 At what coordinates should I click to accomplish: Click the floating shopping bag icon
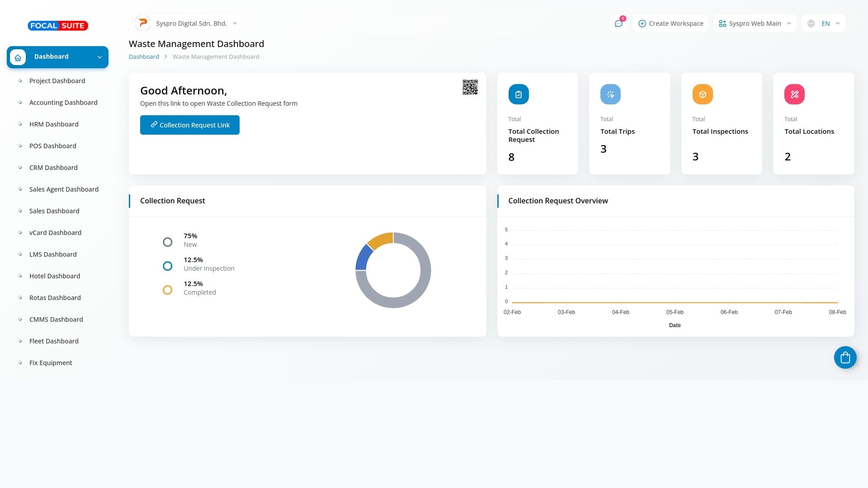click(845, 358)
